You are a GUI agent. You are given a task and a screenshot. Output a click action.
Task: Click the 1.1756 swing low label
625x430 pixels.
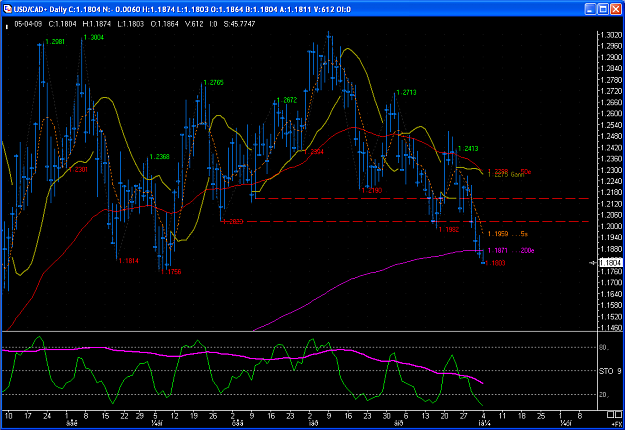[x=171, y=272]
